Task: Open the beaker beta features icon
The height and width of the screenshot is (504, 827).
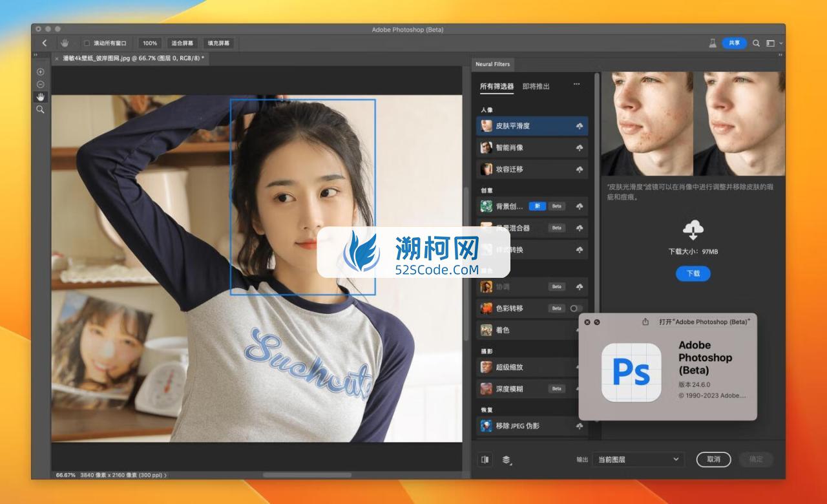Action: pyautogui.click(x=713, y=43)
